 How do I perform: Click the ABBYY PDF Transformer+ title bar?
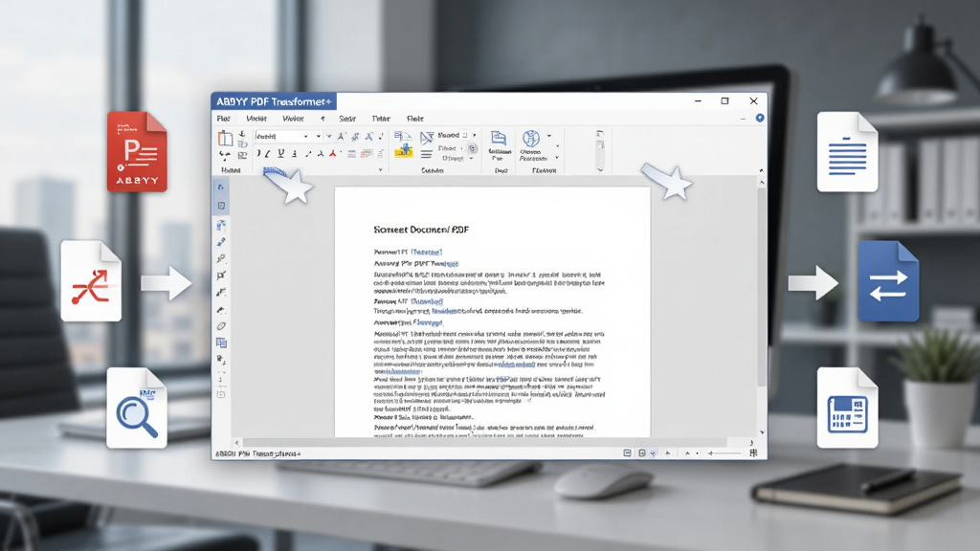[x=275, y=101]
